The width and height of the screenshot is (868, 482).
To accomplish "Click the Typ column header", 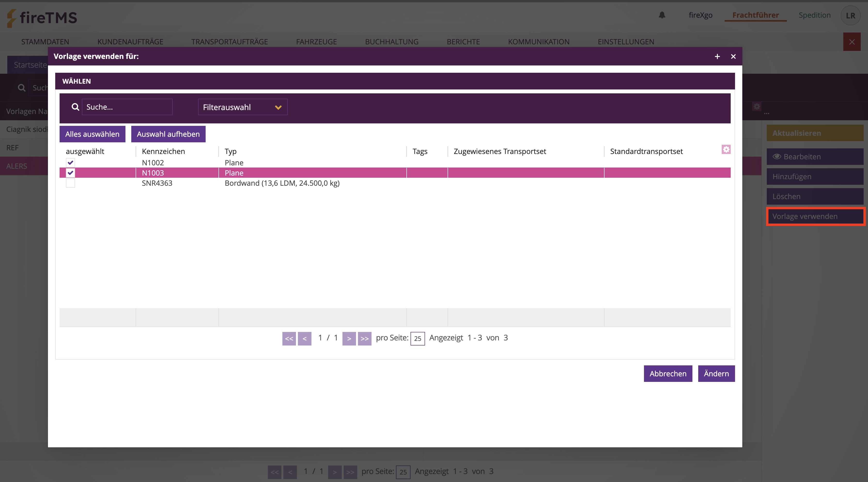I will click(x=231, y=152).
